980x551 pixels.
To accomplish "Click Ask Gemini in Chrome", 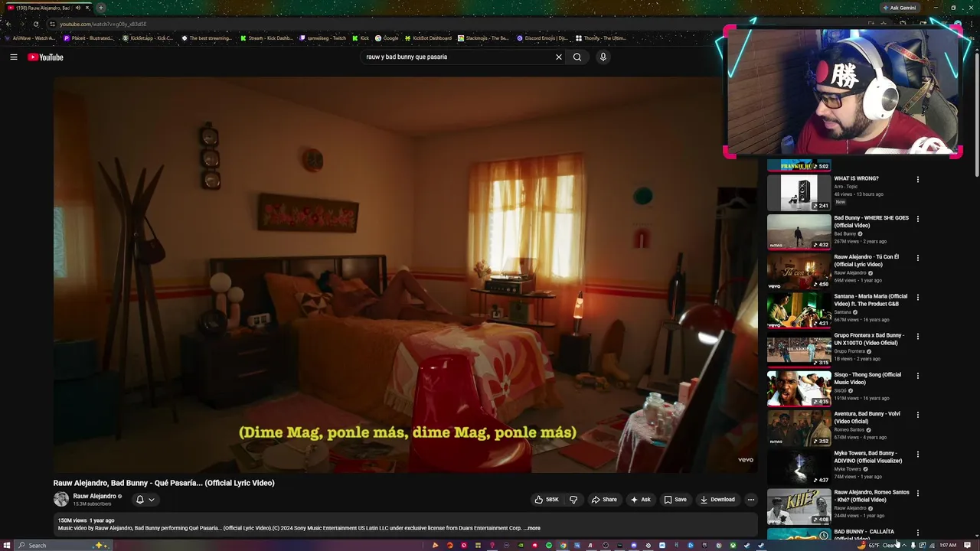I will point(899,8).
